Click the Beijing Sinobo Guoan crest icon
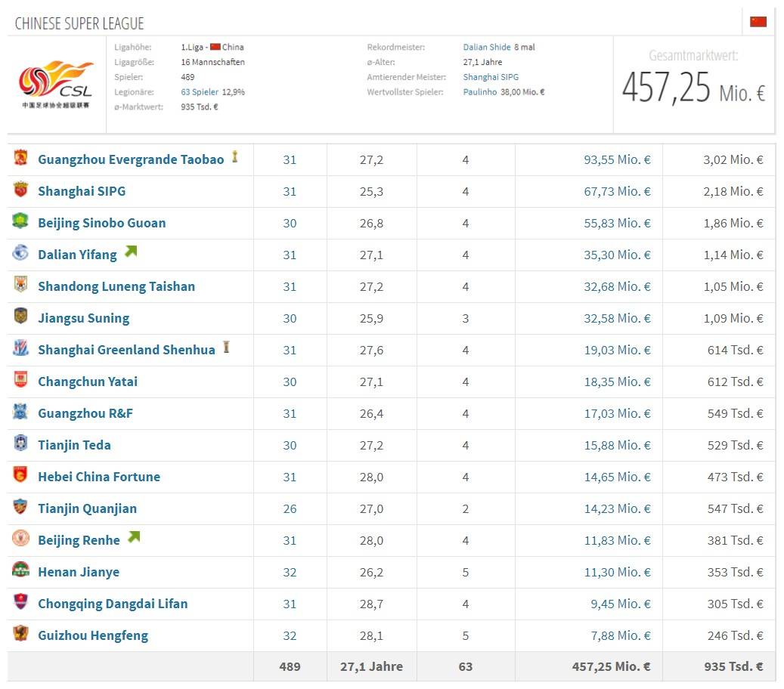The width and height of the screenshot is (784, 689). tap(20, 222)
